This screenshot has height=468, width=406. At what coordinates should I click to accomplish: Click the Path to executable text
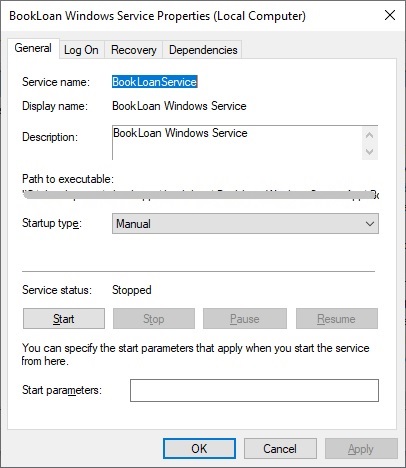click(x=201, y=194)
